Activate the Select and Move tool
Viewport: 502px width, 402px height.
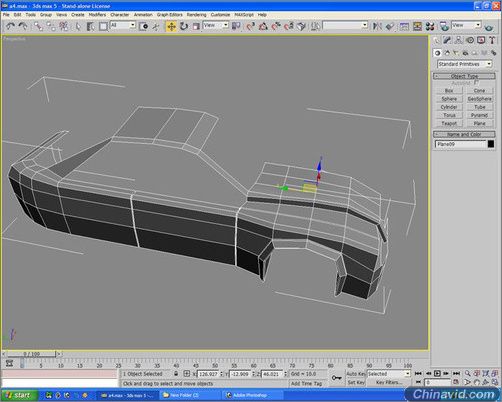171,26
